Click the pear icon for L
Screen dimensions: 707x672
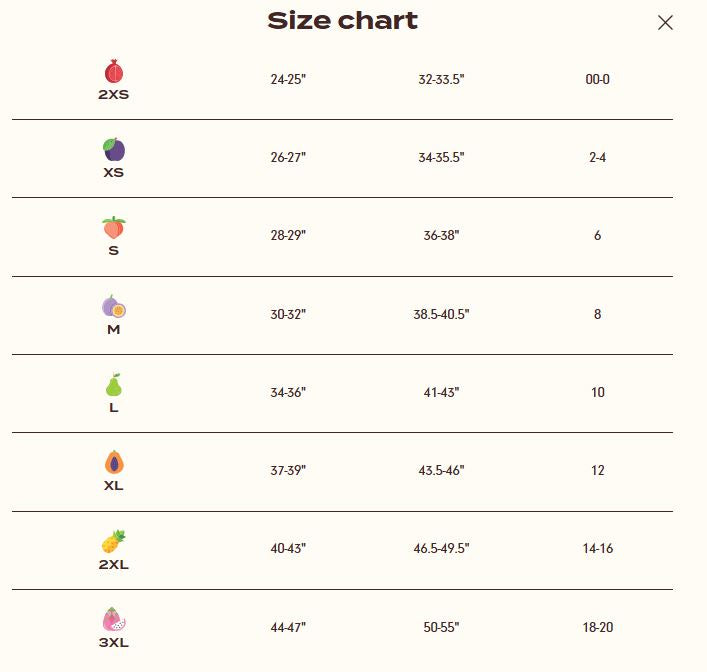[x=114, y=385]
